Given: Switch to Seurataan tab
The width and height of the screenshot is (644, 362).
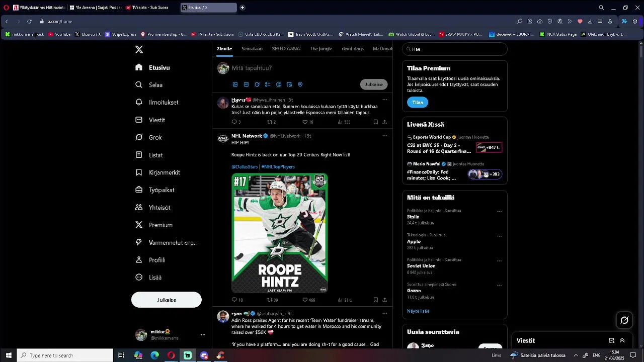Looking at the screenshot, I should pos(252,49).
